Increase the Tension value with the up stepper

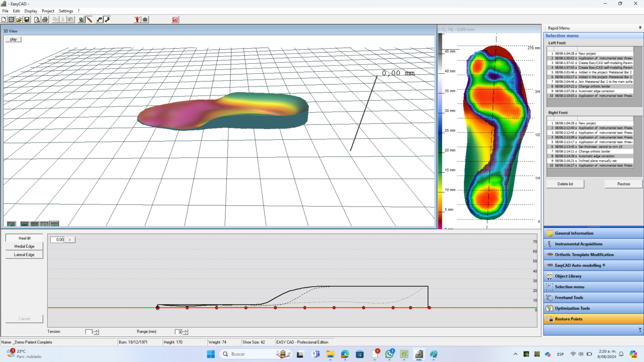[x=96, y=330]
